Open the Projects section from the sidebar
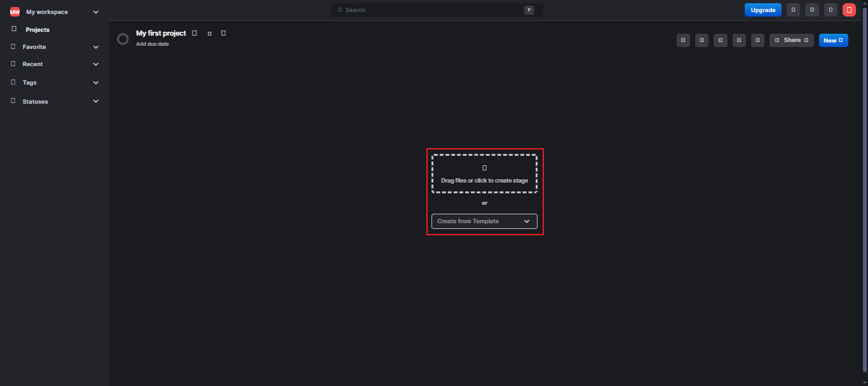 pyautogui.click(x=37, y=29)
